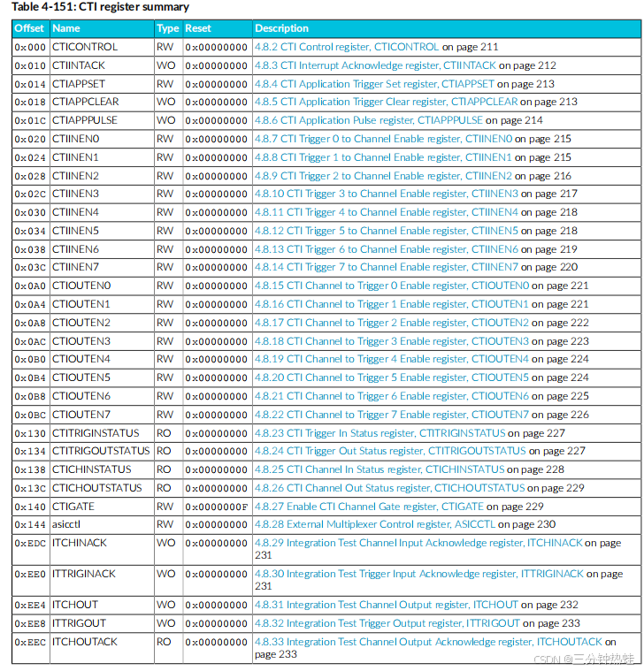Select the Type column header
The width and height of the screenshot is (644, 671).
tap(168, 28)
